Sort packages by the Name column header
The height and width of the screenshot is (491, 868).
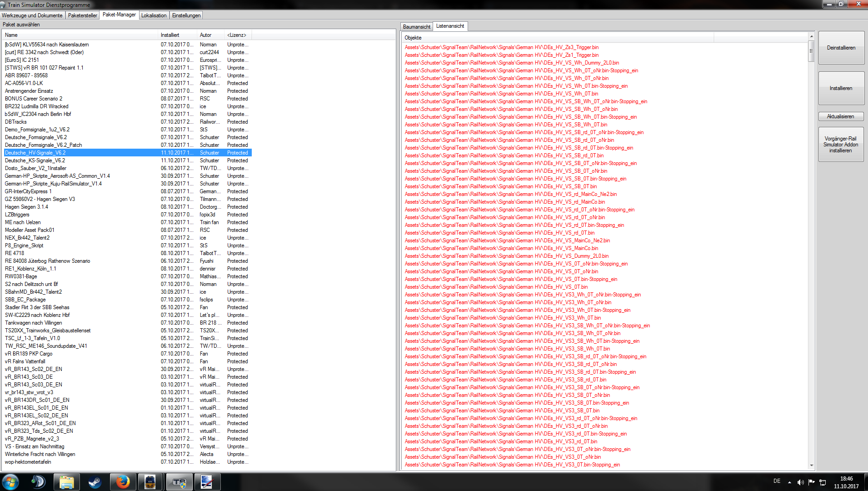coord(81,35)
